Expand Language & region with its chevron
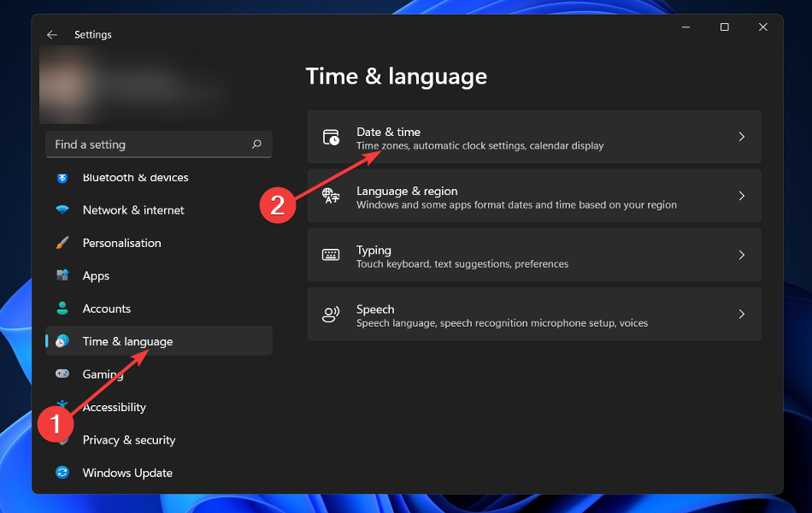Viewport: 812px width, 513px height. (x=742, y=196)
